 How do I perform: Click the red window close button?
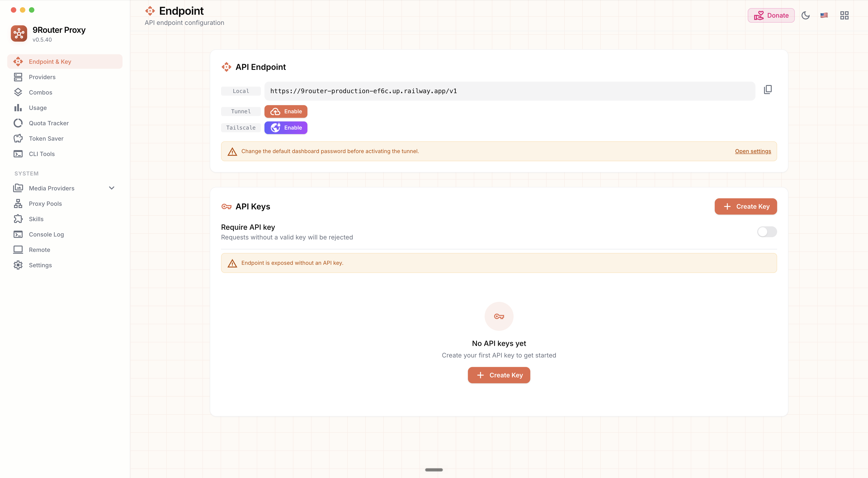14,10
